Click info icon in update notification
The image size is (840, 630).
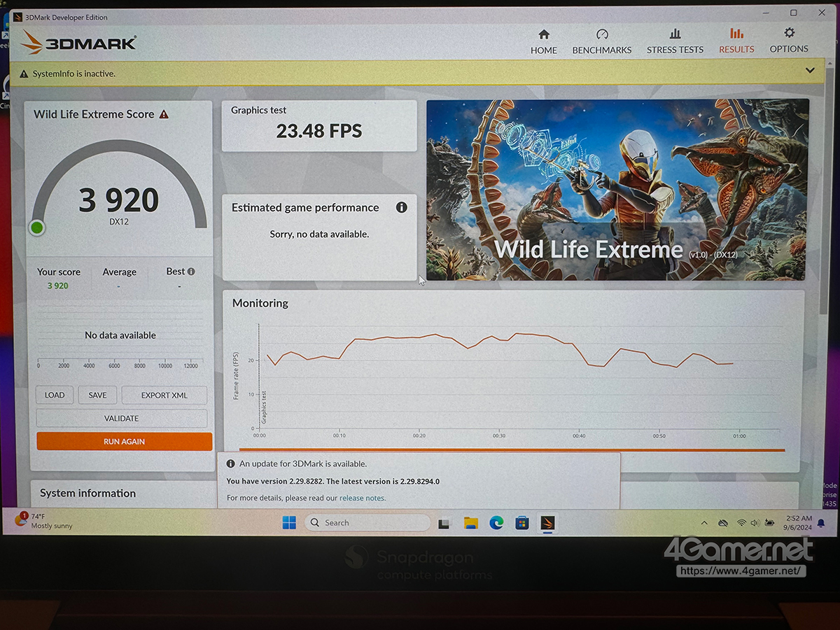tap(230, 463)
